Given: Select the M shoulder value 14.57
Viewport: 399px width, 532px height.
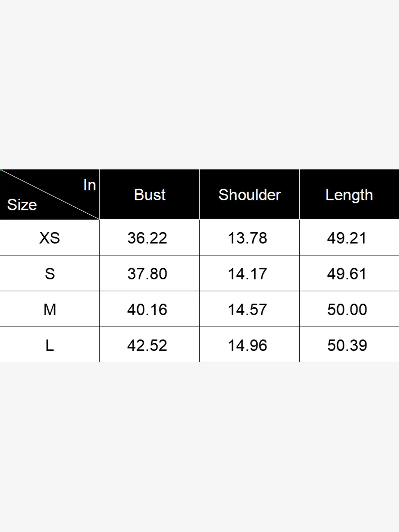Looking at the screenshot, I should point(247,310).
